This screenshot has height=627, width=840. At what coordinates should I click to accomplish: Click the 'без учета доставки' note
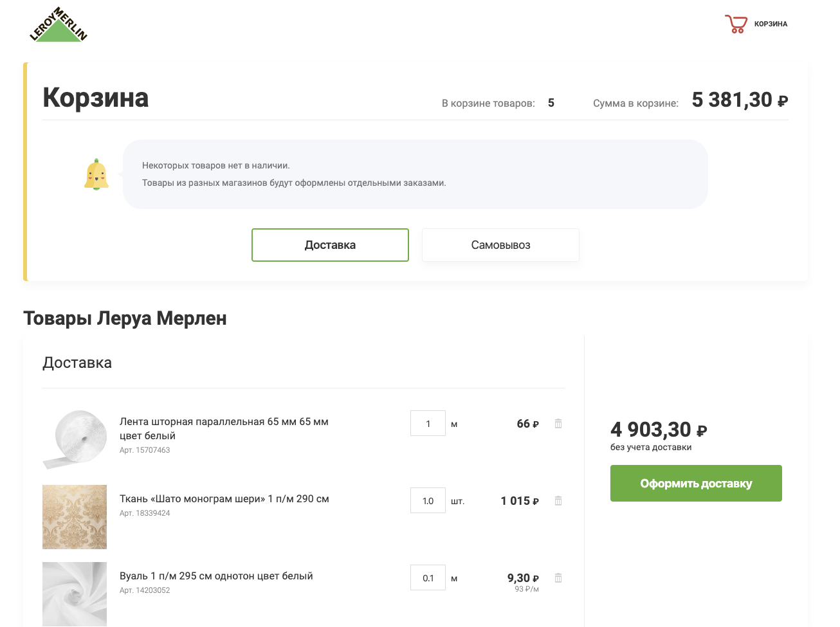pos(651,447)
